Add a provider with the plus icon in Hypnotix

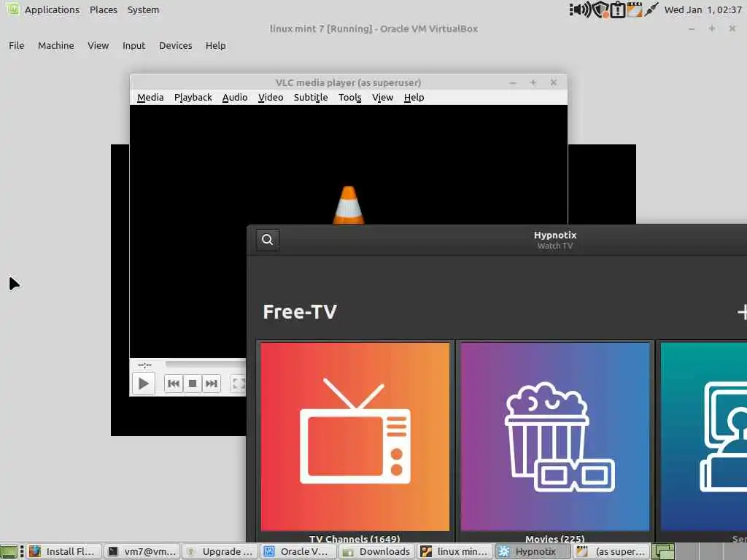point(742,312)
